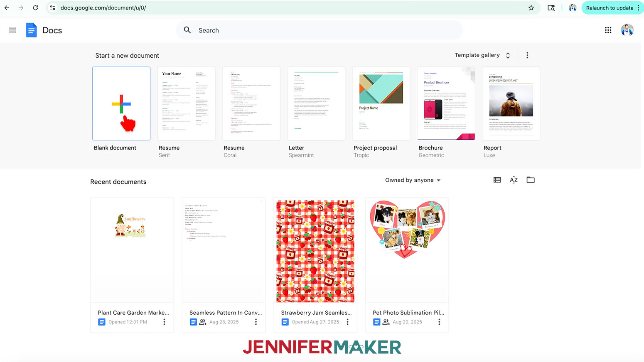Switch to list view layout

(497, 180)
